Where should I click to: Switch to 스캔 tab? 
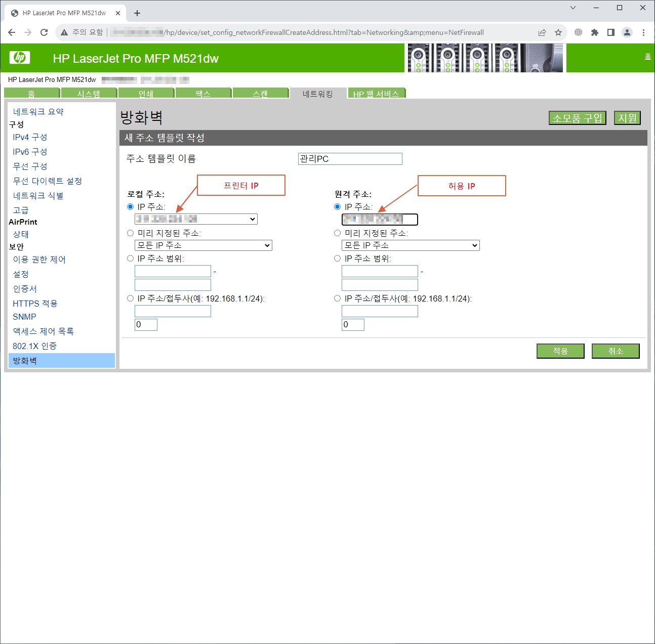(260, 94)
